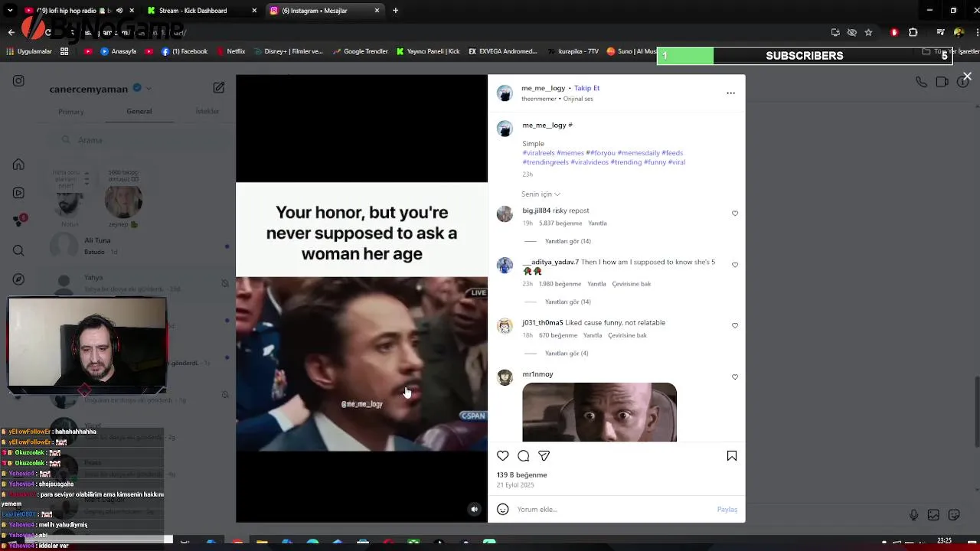Like j031_th0ma5's comment
Viewport: 980px width, 551px height.
pyautogui.click(x=735, y=325)
